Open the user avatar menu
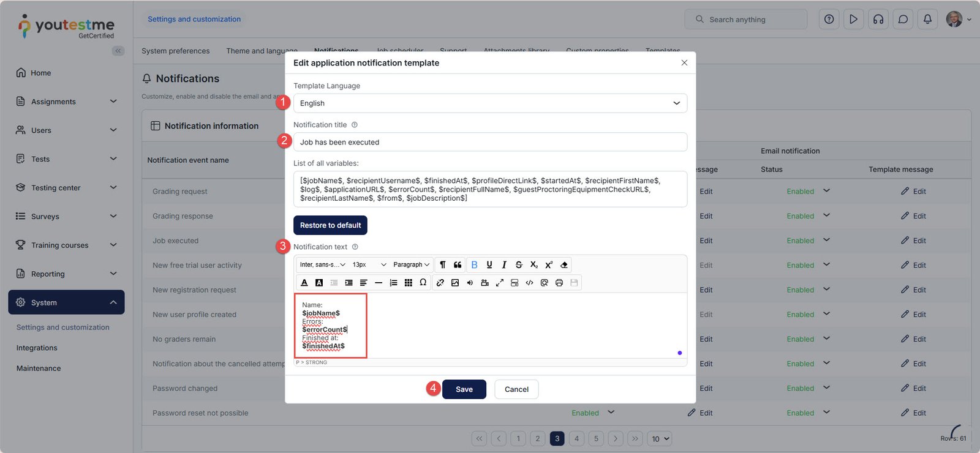The height and width of the screenshot is (453, 980). point(959,20)
